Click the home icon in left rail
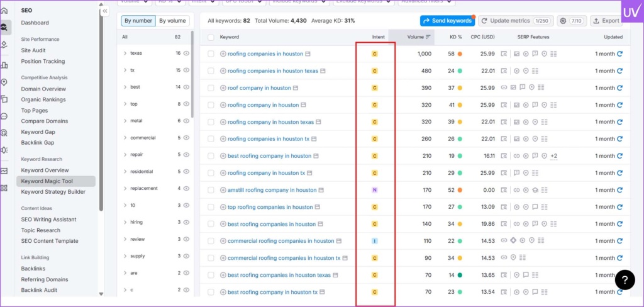 click(x=5, y=9)
